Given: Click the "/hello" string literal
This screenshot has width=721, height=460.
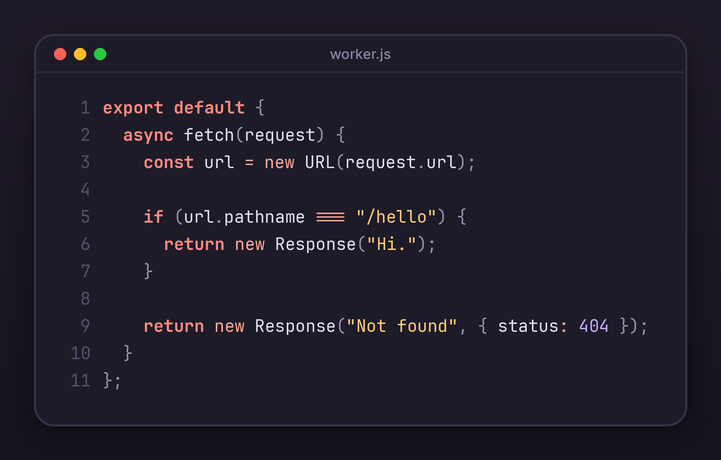Looking at the screenshot, I should pyautogui.click(x=396, y=216).
